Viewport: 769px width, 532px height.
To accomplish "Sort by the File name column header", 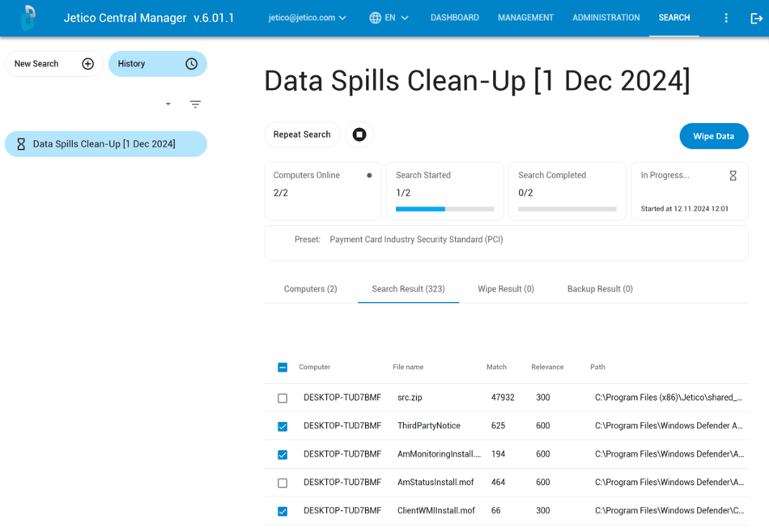I will 408,367.
